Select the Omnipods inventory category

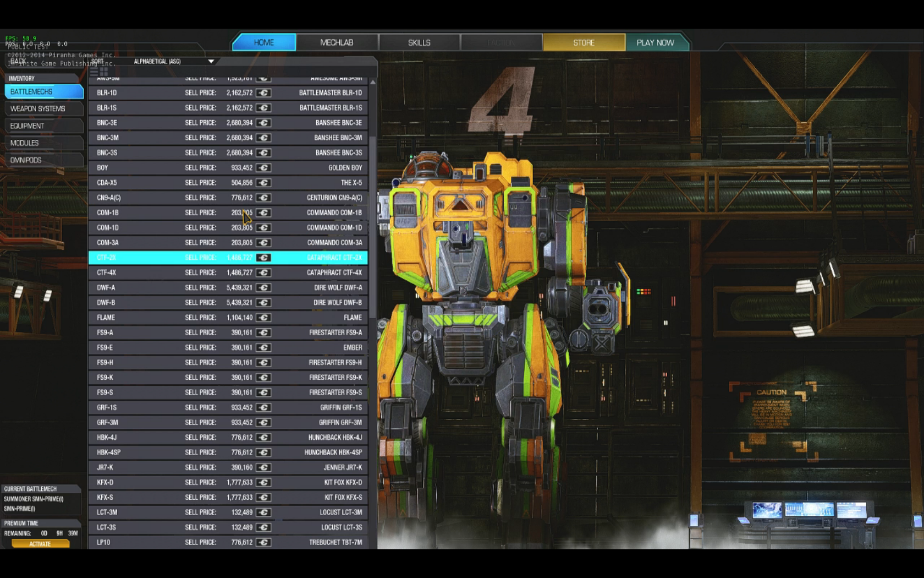click(44, 160)
